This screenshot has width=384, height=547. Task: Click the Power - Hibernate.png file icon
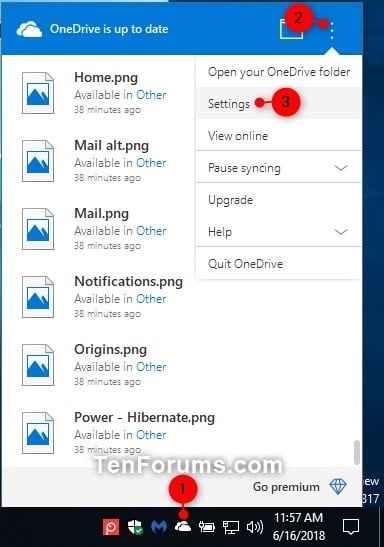(x=38, y=433)
